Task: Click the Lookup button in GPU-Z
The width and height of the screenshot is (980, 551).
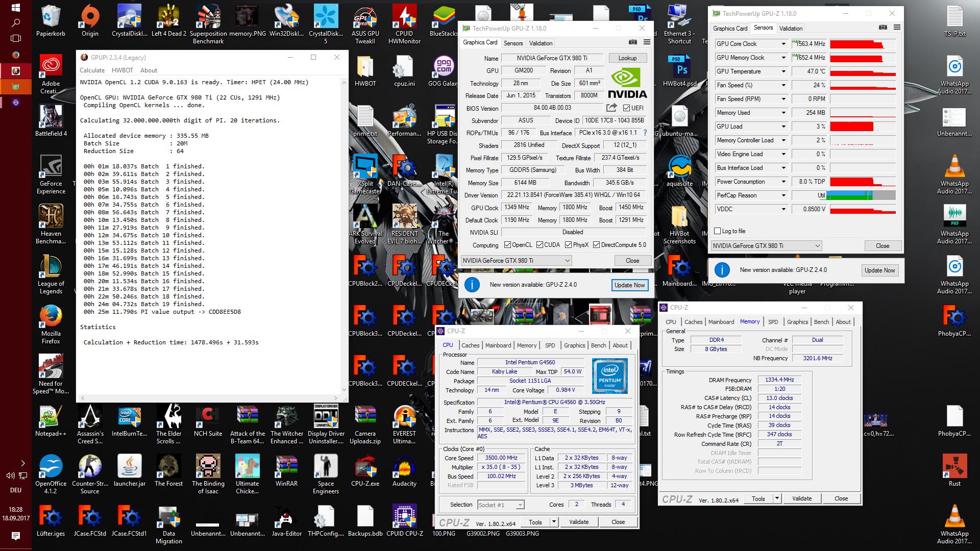Action: [x=627, y=58]
